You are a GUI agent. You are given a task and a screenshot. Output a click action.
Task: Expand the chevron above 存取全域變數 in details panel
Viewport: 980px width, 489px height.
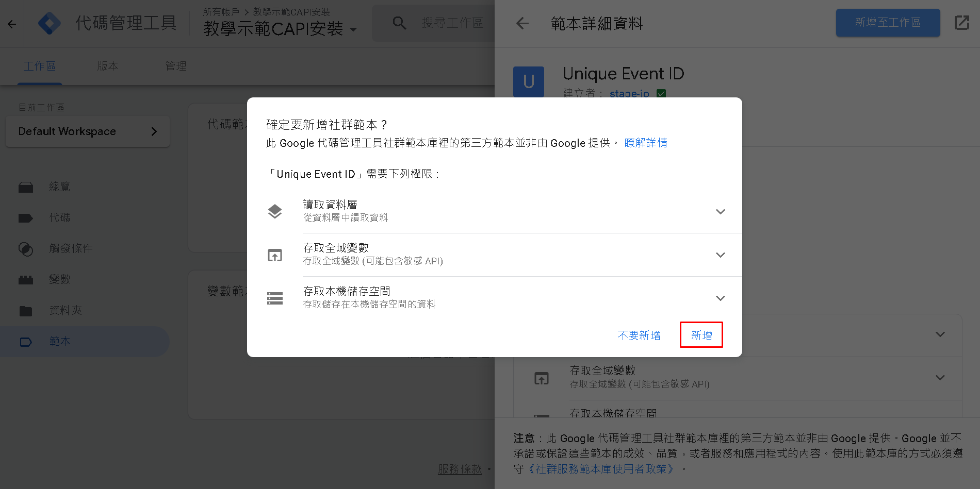pyautogui.click(x=940, y=334)
